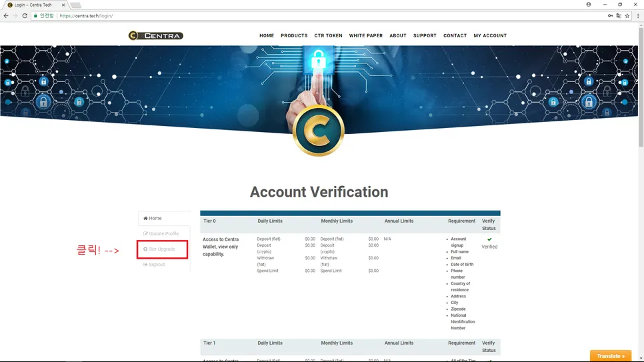Open CONTACT in the navigation
Viewport: 644px width, 362px height.
[x=455, y=36]
